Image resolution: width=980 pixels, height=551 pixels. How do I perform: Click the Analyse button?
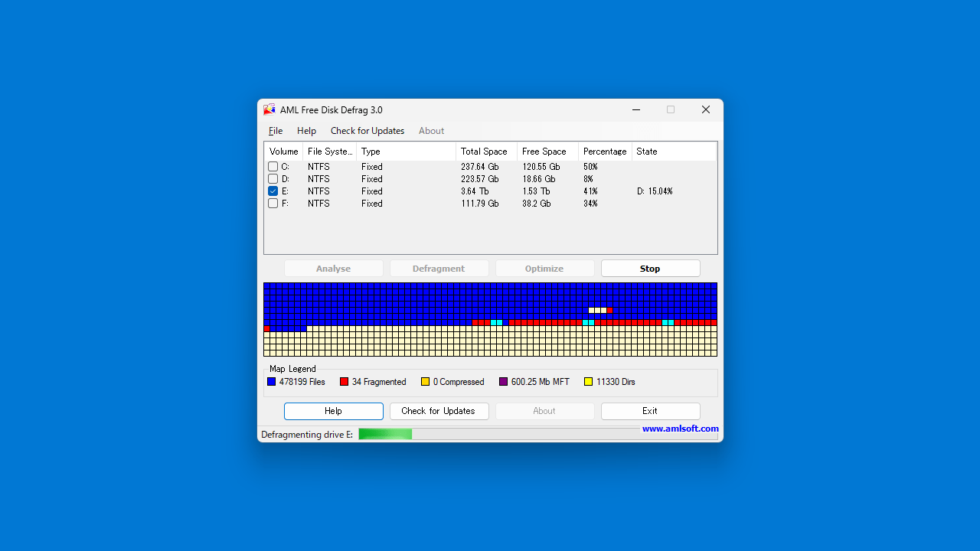click(333, 269)
